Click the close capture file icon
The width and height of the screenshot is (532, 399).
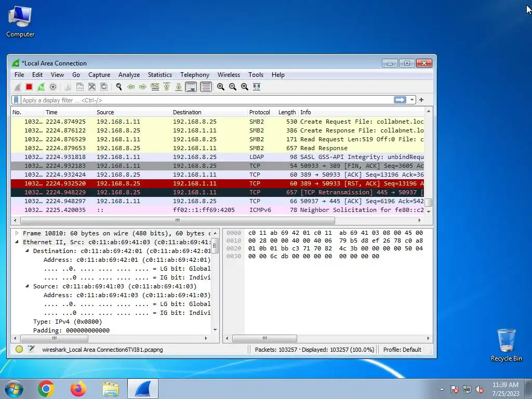coord(92,87)
